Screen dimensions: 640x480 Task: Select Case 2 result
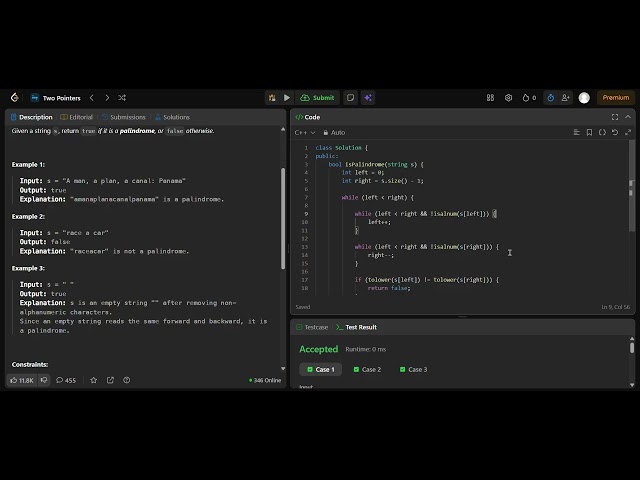pyautogui.click(x=367, y=369)
